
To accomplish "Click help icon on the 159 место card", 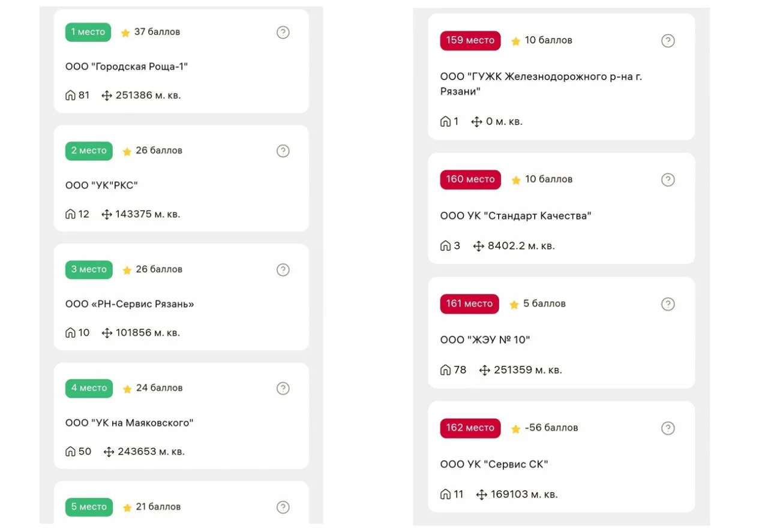I will click(668, 41).
